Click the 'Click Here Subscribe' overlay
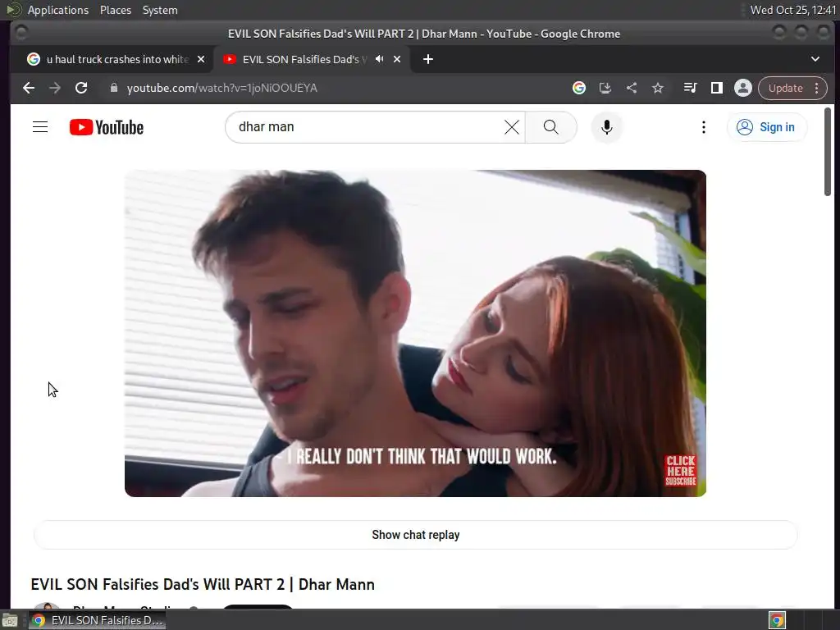This screenshot has height=630, width=840. 680,470
